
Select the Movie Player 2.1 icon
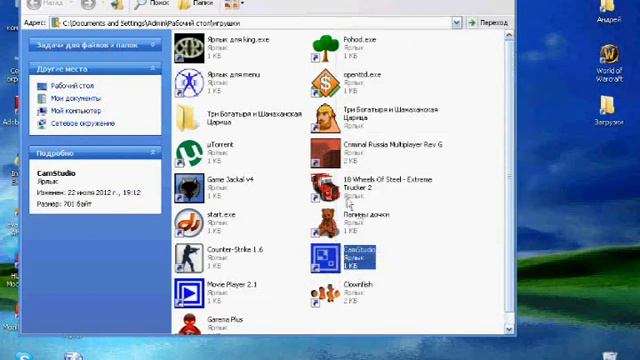pyautogui.click(x=189, y=293)
